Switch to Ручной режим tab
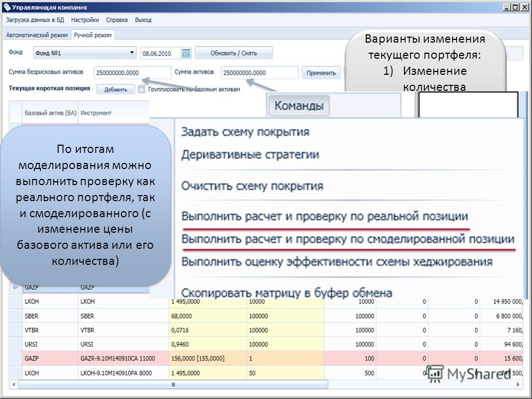The image size is (532, 399). click(93, 35)
